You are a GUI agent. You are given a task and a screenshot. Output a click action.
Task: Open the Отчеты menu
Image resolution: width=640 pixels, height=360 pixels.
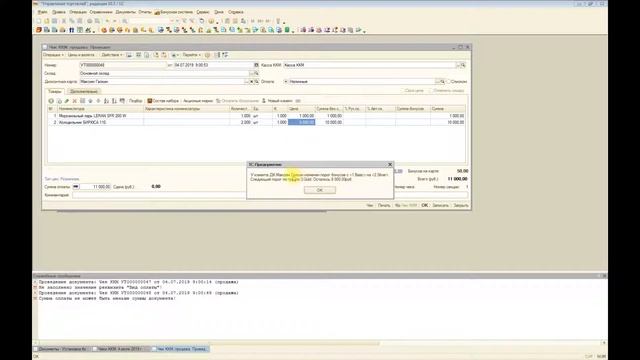pyautogui.click(x=144, y=12)
